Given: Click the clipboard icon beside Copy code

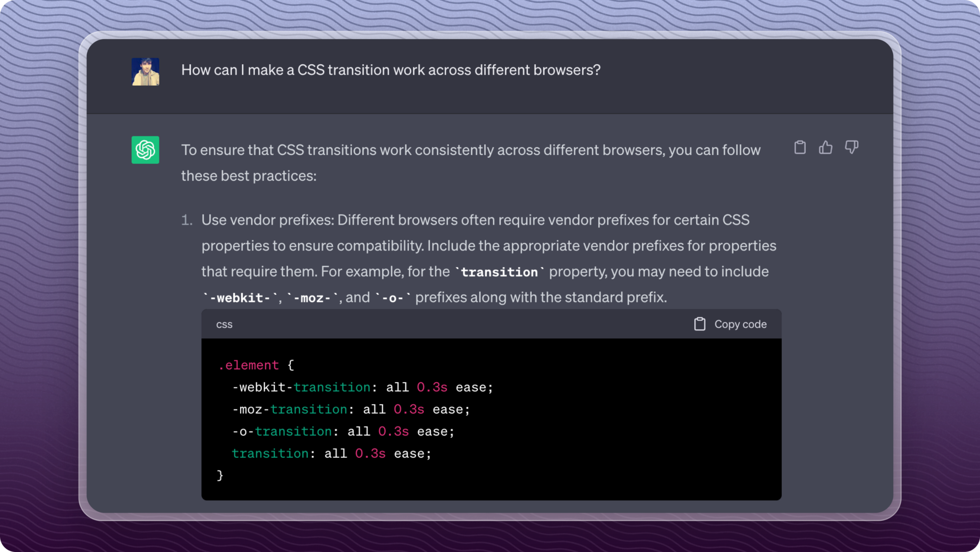Looking at the screenshot, I should tap(700, 324).
